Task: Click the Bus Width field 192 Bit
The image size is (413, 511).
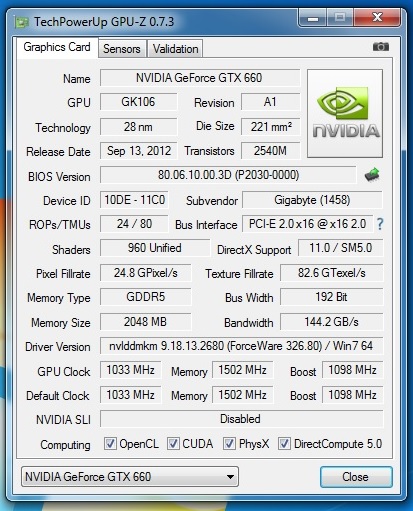Action: click(x=332, y=297)
